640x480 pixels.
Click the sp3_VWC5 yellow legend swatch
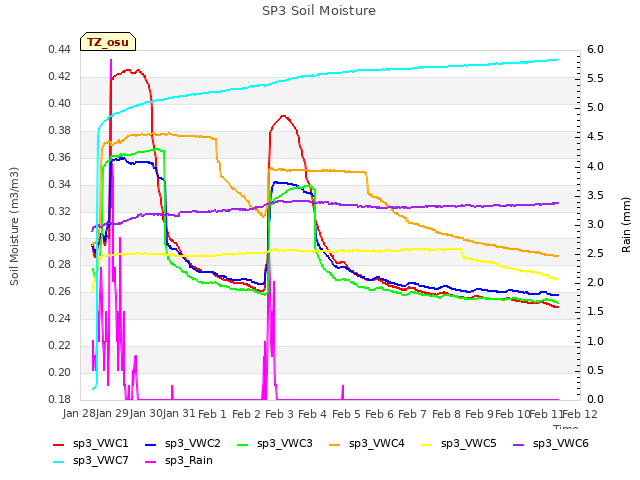tap(427, 444)
